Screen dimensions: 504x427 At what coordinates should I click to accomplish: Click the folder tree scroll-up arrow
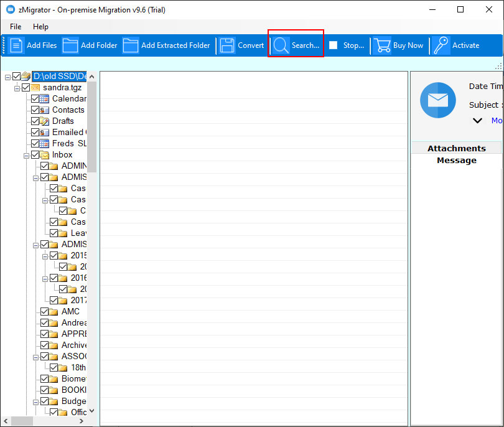tap(92, 77)
